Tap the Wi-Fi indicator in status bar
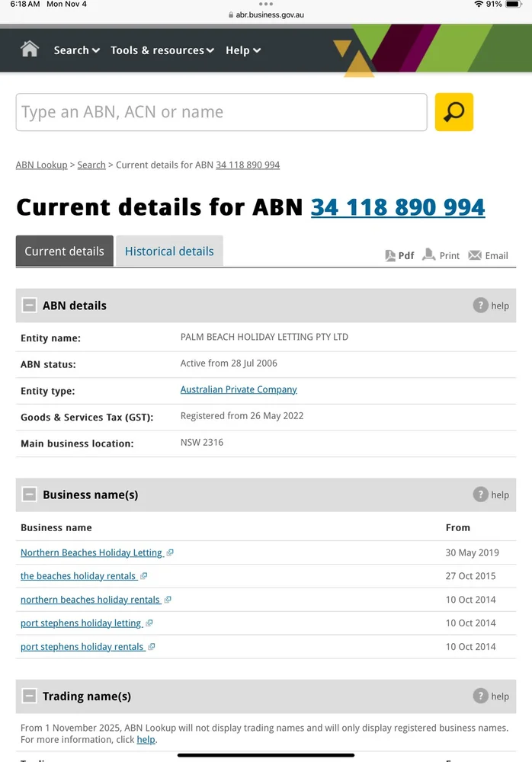 (x=479, y=4)
